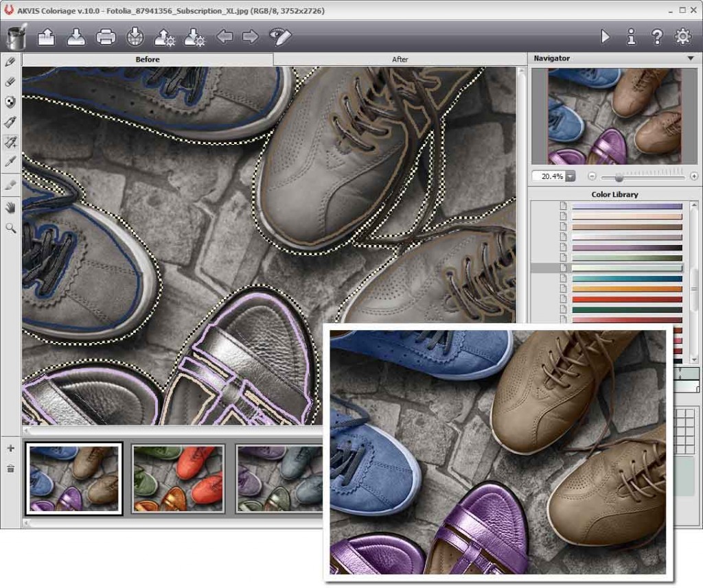Image resolution: width=703 pixels, height=588 pixels.
Task: Switch to the After tab
Action: (x=400, y=60)
